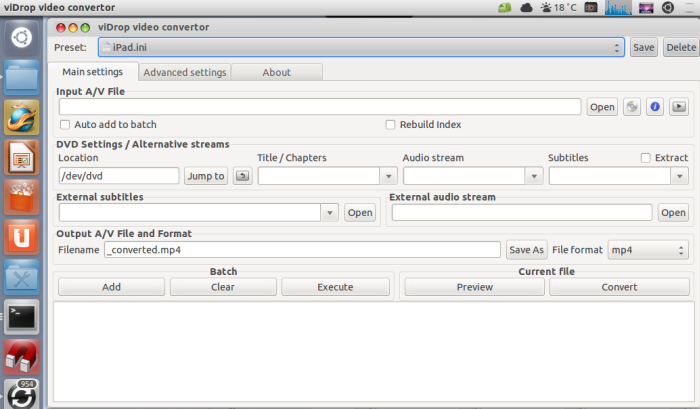
Task: Open the File format mp4 dropdown
Action: coord(648,250)
